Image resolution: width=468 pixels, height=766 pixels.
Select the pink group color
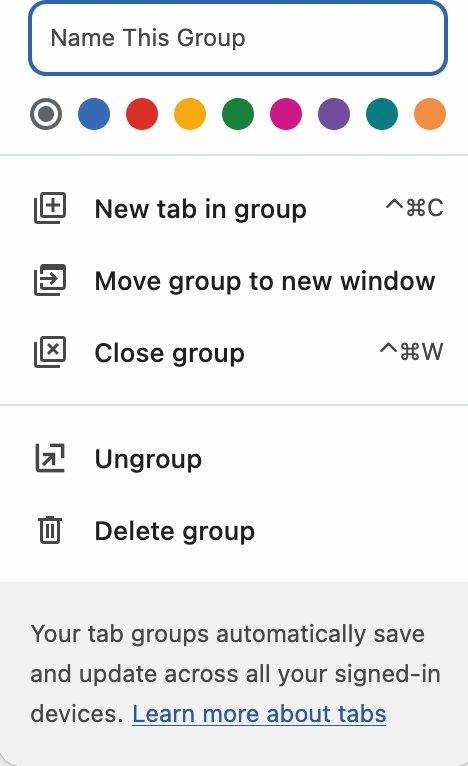tap(286, 114)
